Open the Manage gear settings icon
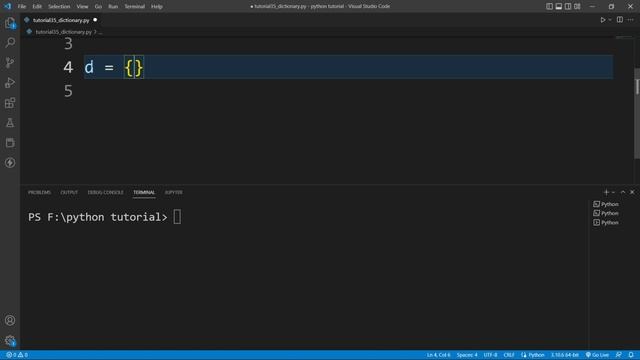Screen dimensions: 640x360 (x=10, y=340)
